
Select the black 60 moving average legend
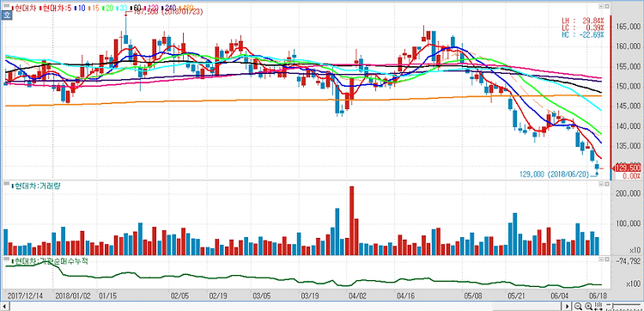coord(136,9)
